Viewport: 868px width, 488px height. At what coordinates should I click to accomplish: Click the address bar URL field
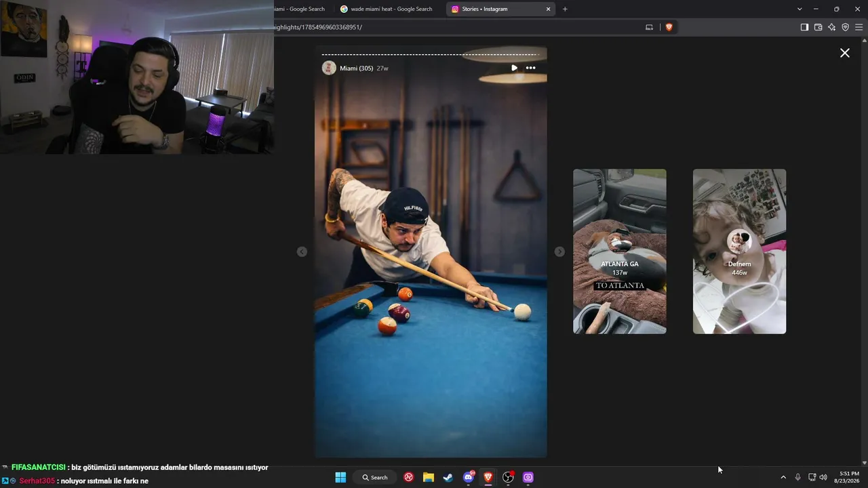click(x=458, y=27)
